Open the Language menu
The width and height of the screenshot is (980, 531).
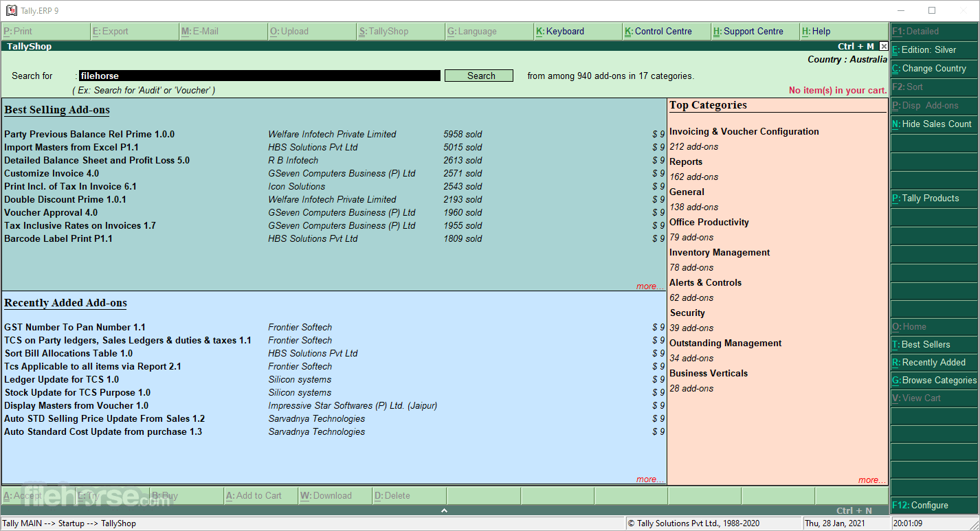[489, 31]
